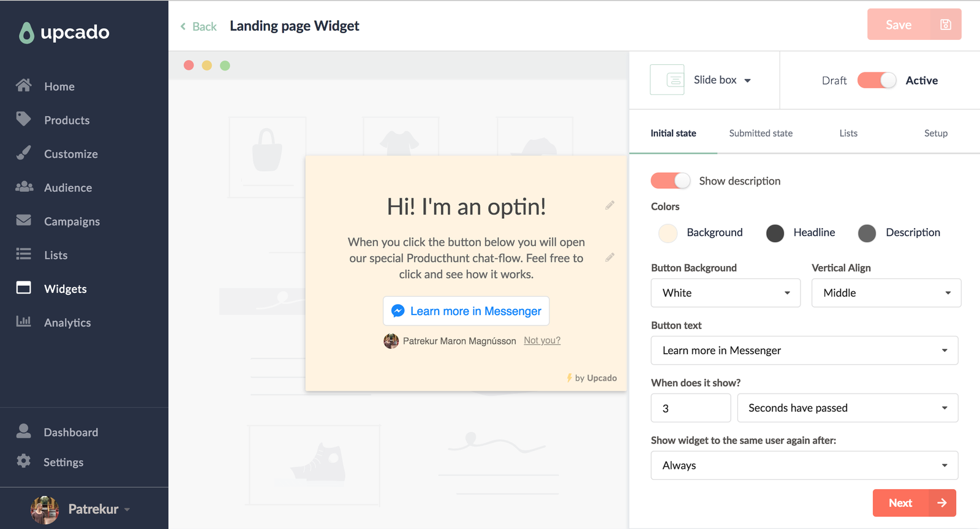
Task: Click the Analytics chart icon
Action: tap(24, 321)
